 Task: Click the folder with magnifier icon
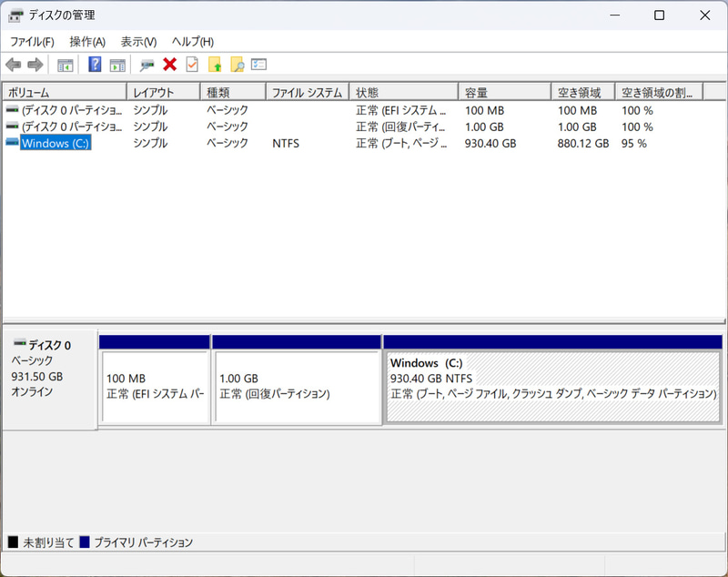237,65
